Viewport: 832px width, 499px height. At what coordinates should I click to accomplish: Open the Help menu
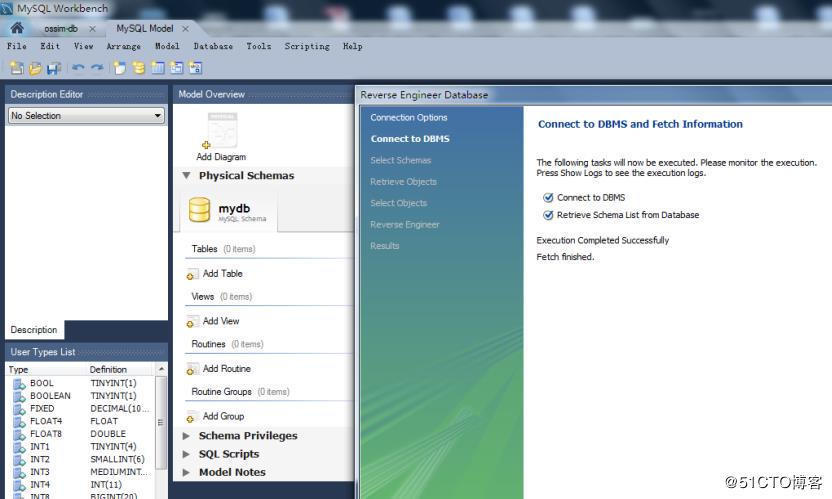(352, 46)
